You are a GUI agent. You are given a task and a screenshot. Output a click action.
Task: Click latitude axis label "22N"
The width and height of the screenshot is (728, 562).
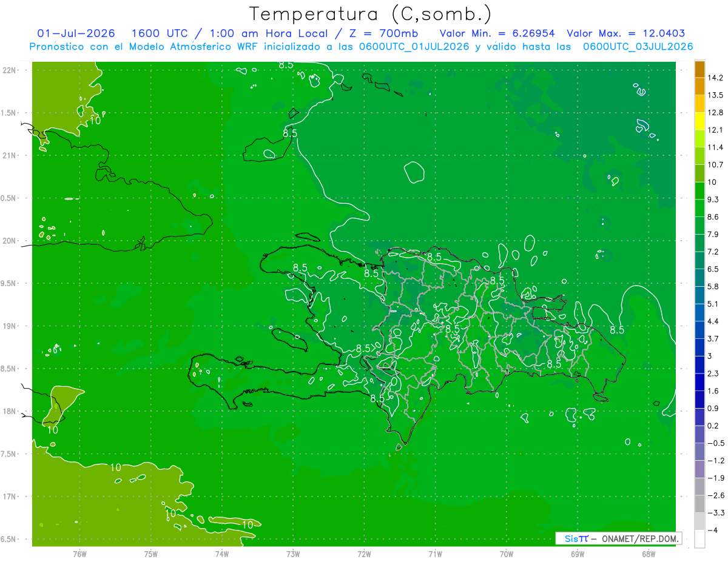pos(10,70)
